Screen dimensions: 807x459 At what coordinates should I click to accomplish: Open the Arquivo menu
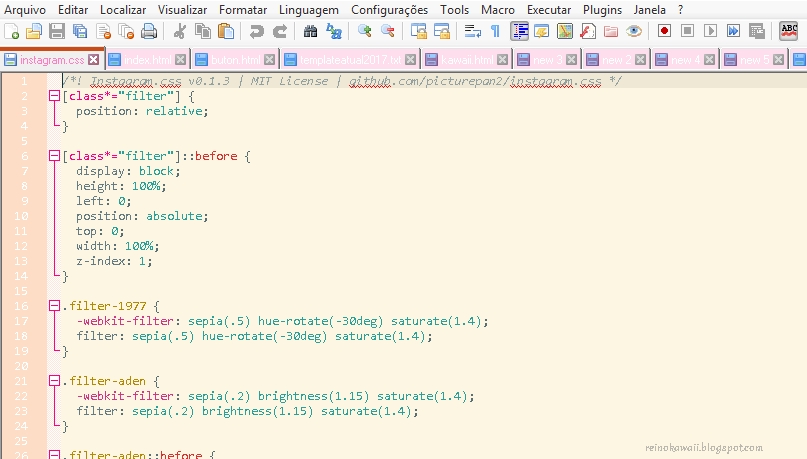click(25, 10)
